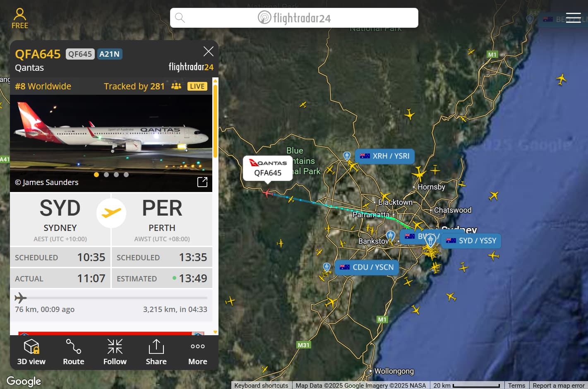Select the red QFA645 plane on map
Screen dimensions: 588x389
(x=268, y=193)
